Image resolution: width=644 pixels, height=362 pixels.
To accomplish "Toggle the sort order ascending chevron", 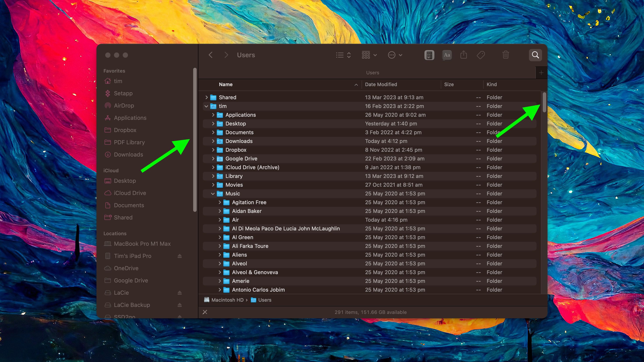I will (356, 85).
